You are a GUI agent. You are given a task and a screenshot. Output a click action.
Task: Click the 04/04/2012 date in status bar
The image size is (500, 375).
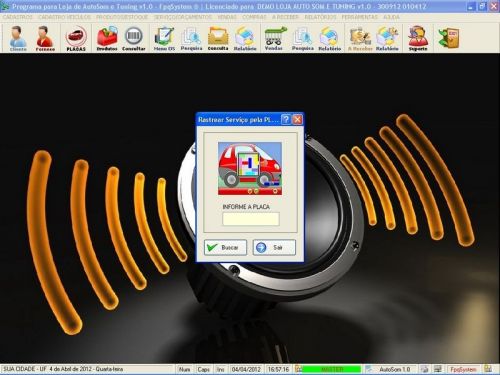point(246,369)
